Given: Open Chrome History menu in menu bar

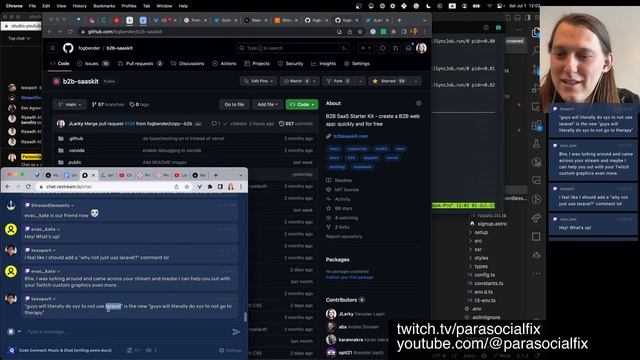Looking at the screenshot, I should [x=80, y=6].
